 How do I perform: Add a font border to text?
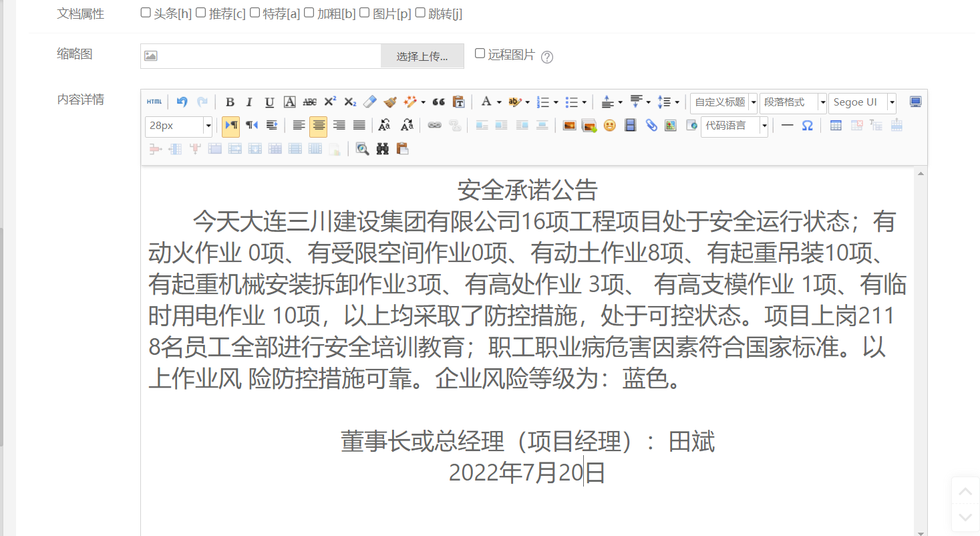pyautogui.click(x=289, y=102)
